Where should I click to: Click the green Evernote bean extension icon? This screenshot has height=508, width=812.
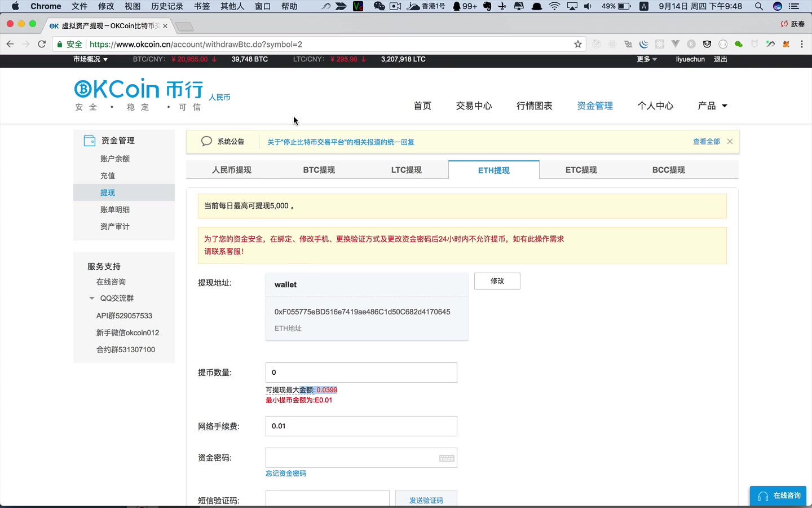[x=739, y=44]
